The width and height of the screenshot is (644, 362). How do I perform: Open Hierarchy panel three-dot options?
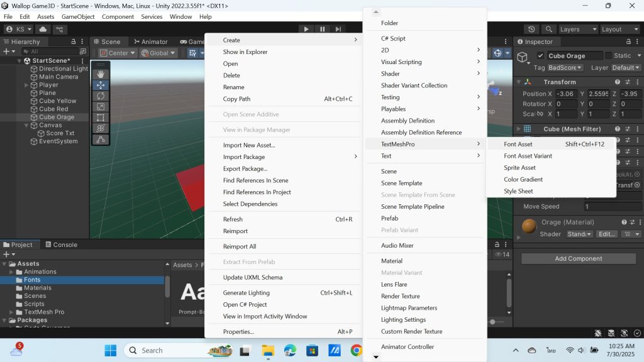[82, 41]
